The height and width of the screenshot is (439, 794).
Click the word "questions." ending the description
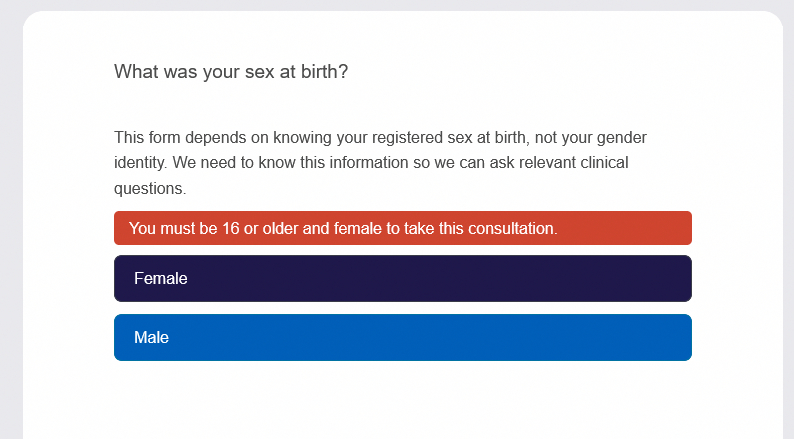150,188
